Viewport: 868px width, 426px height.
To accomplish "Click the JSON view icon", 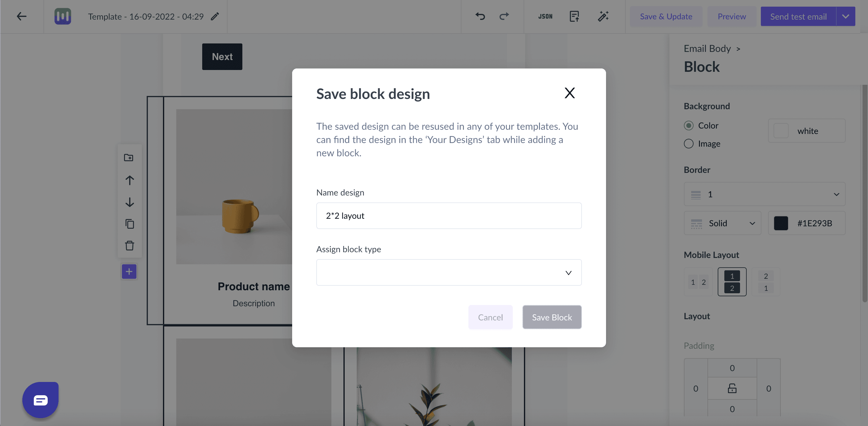I will click(545, 16).
